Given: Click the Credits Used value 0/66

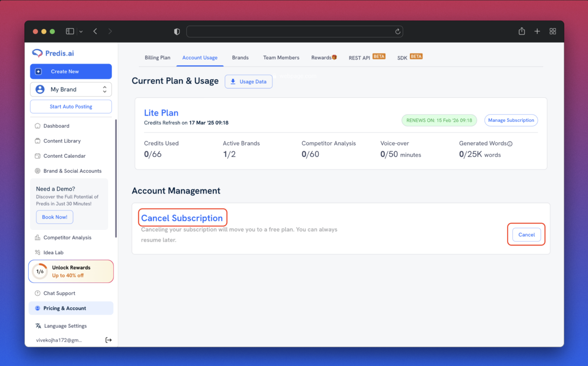Looking at the screenshot, I should [x=153, y=154].
